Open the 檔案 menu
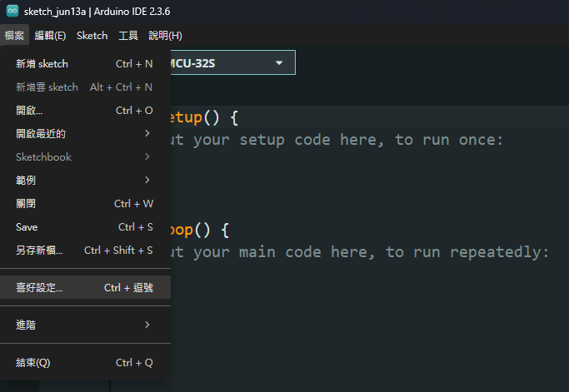This screenshot has width=569, height=392. coord(14,36)
